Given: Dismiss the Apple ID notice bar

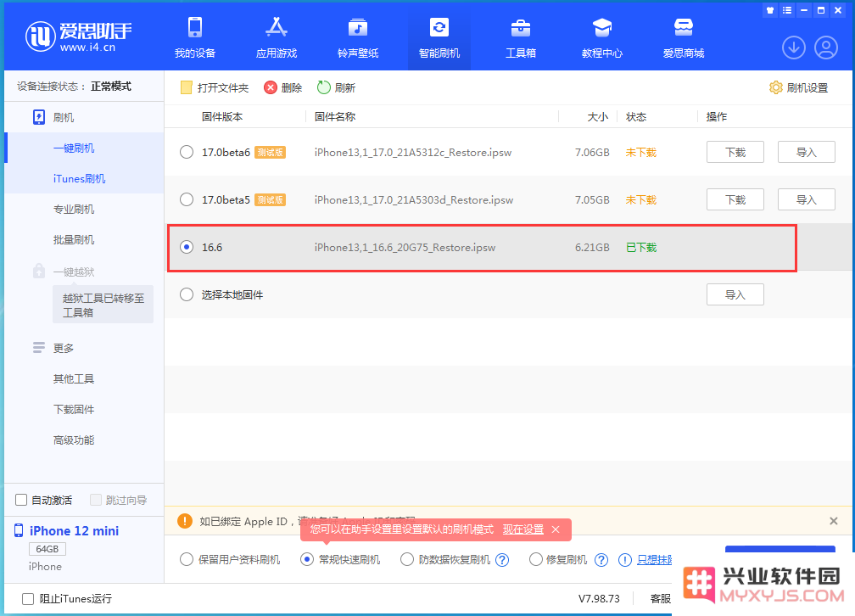Looking at the screenshot, I should 833,521.
